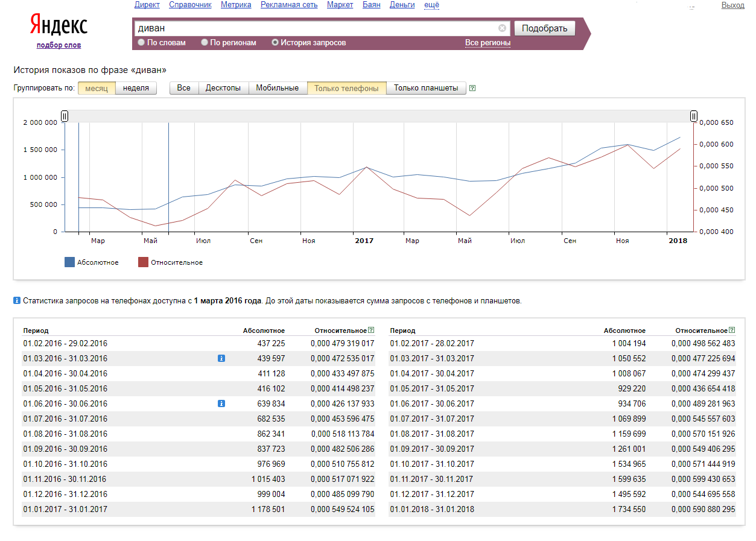Click the Яндекс logo
The image size is (756, 541).
[59, 26]
